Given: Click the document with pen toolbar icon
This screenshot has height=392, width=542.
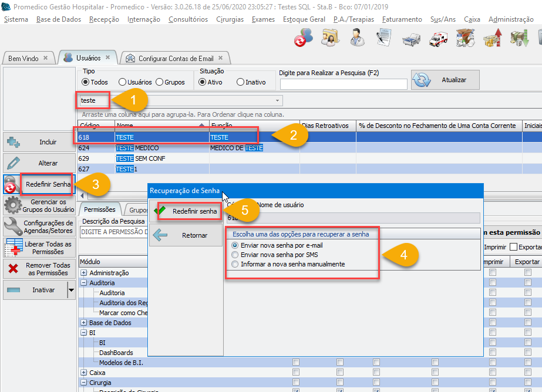Looking at the screenshot, I should coord(383,39).
